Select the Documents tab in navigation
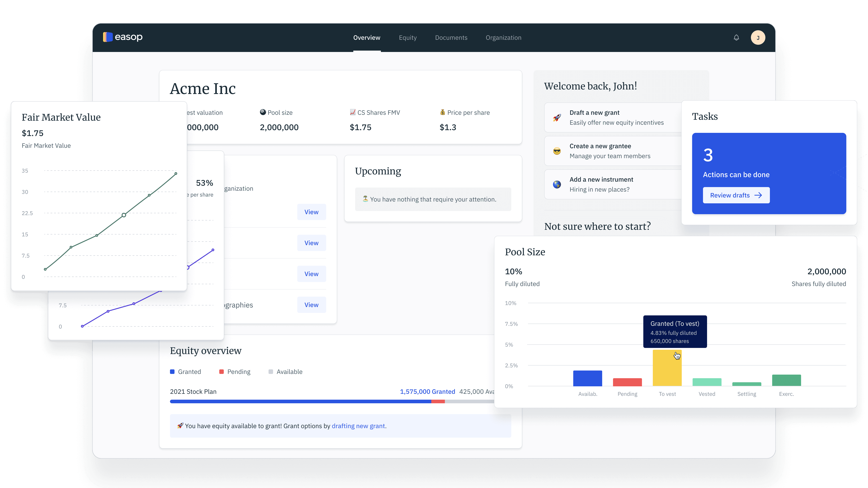 [451, 37]
